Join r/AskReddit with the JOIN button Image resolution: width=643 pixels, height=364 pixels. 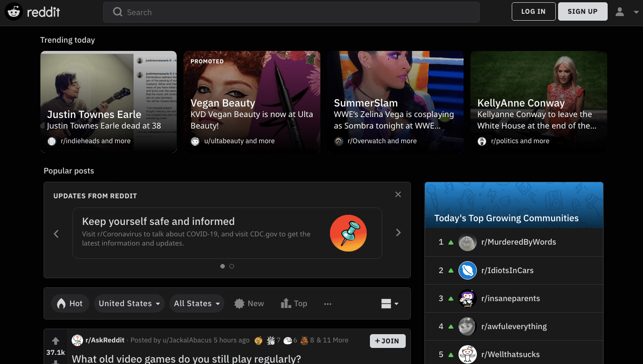387,341
